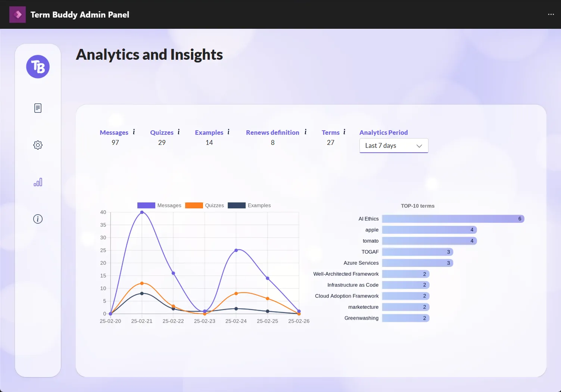The width and height of the screenshot is (561, 392).
Task: Click the apple bar in TOP-10 terms
Action: point(429,230)
